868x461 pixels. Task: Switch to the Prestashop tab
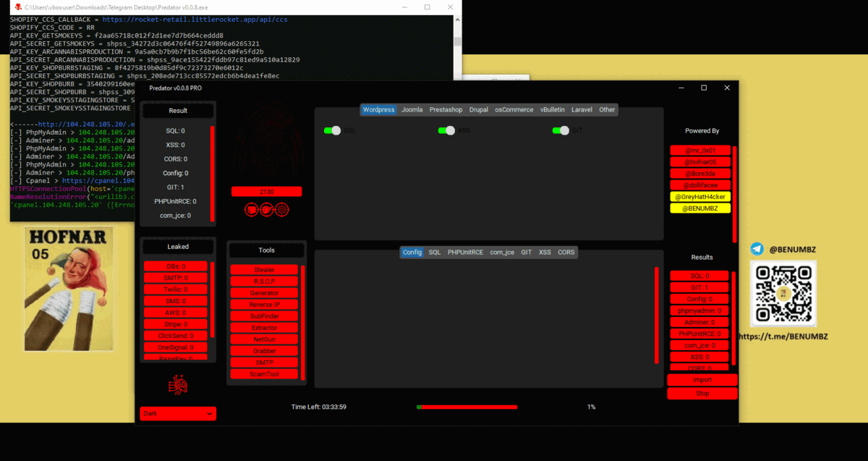pos(446,110)
